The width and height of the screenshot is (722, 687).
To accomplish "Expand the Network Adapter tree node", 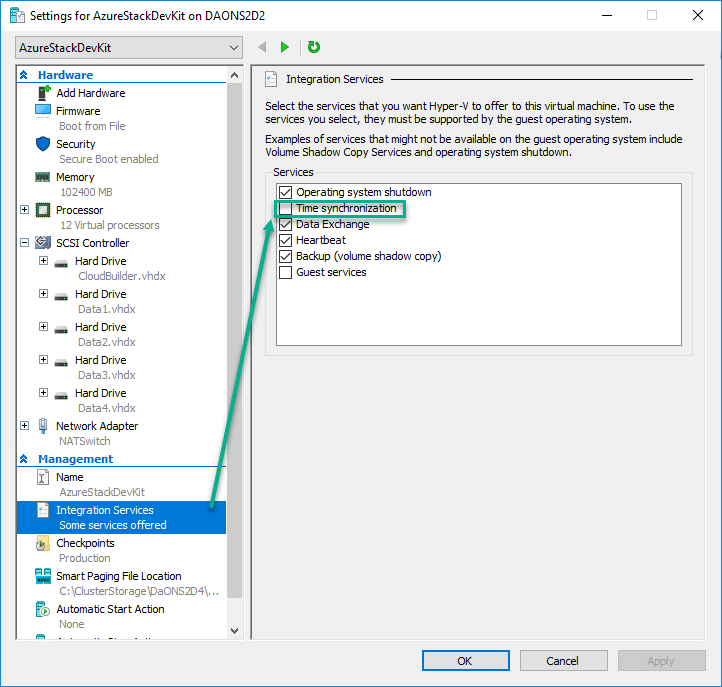I will tap(24, 425).
